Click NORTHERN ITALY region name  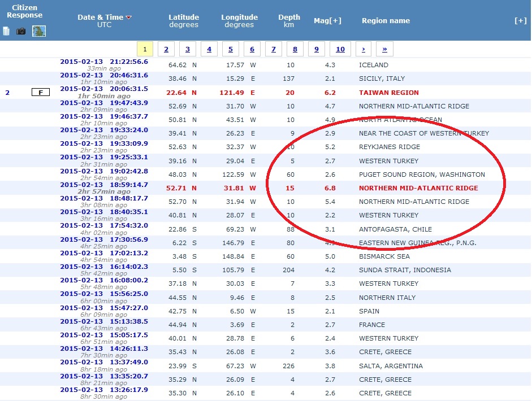coord(387,298)
